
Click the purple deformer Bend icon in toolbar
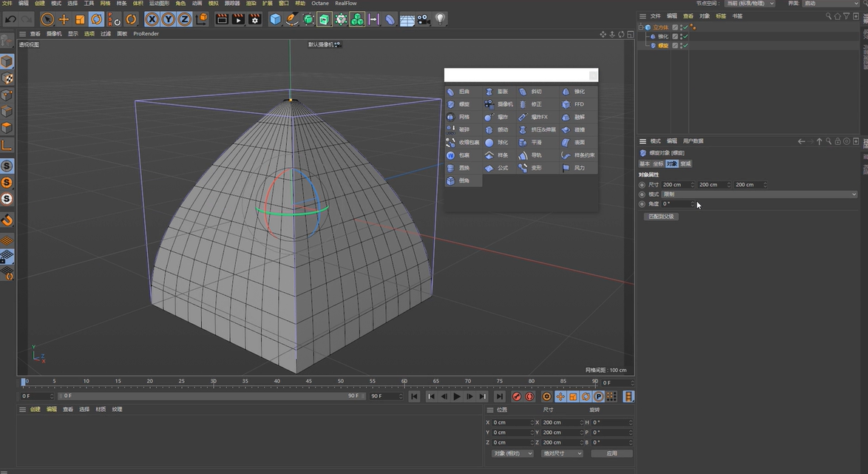pos(390,19)
